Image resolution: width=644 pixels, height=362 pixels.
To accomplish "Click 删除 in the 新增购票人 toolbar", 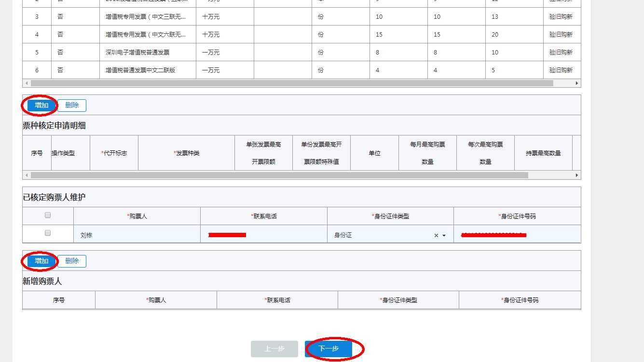I will point(72,261).
